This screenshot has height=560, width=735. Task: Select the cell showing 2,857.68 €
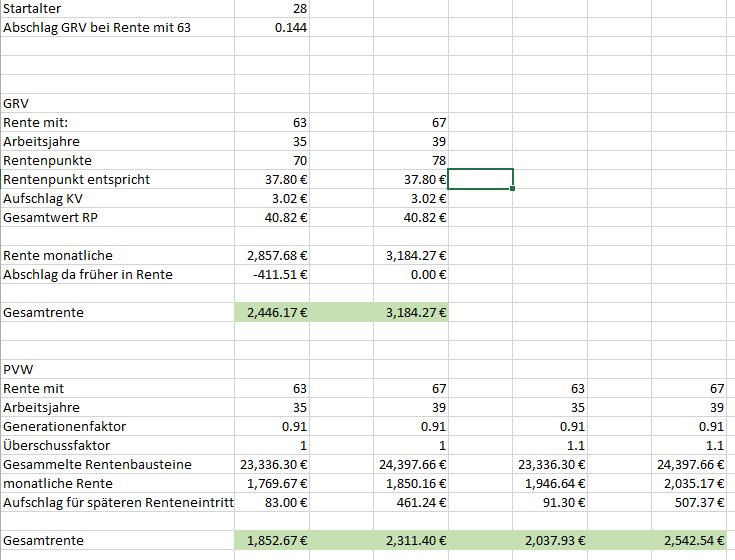tap(272, 255)
